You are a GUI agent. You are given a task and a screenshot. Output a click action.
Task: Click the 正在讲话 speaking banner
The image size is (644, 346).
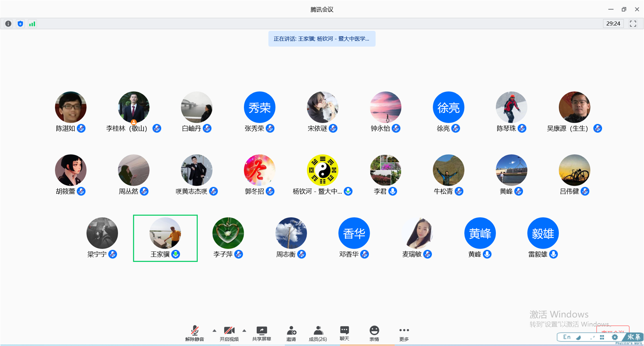point(322,39)
